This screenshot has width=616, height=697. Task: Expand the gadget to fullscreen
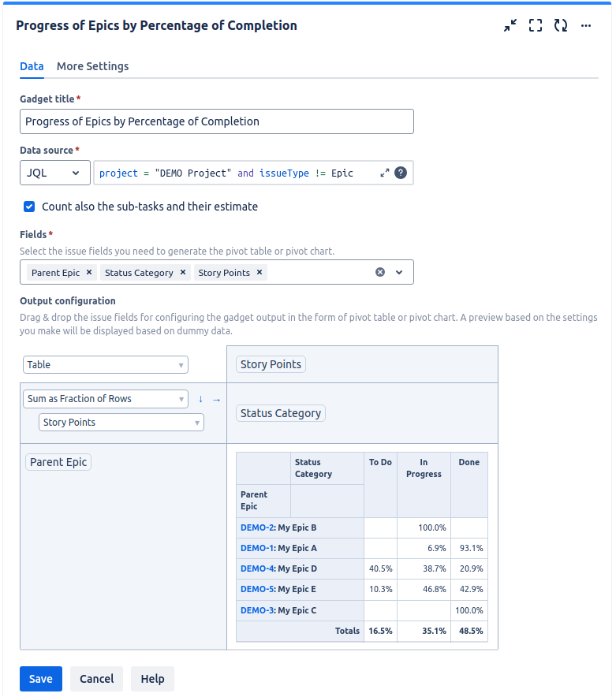(x=536, y=25)
